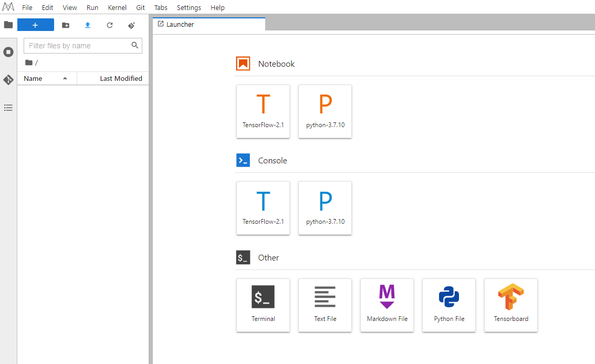Launch Tensorboard
The width and height of the screenshot is (595, 364).
511,306
